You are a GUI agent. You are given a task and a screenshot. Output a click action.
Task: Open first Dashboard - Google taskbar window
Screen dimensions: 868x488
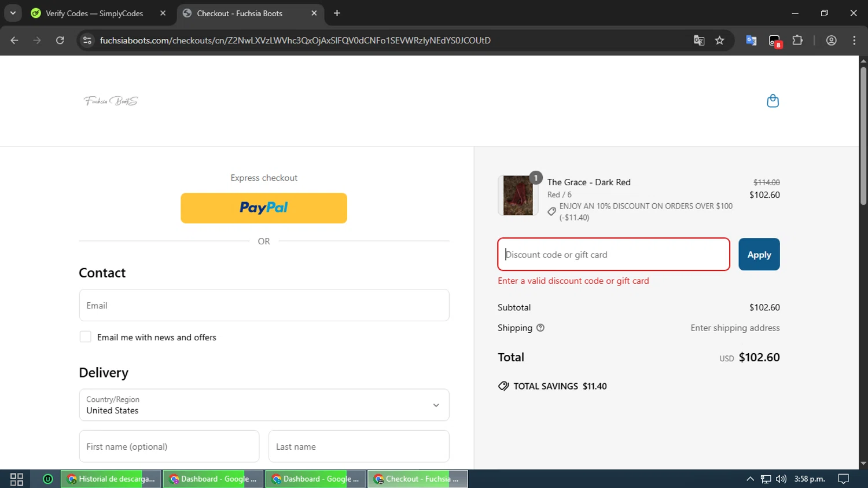[x=213, y=479]
